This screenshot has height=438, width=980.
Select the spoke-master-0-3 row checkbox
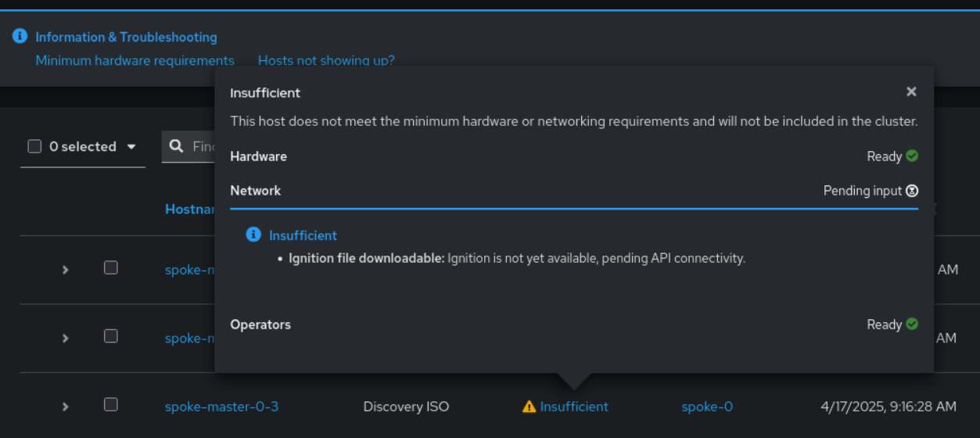click(x=111, y=404)
